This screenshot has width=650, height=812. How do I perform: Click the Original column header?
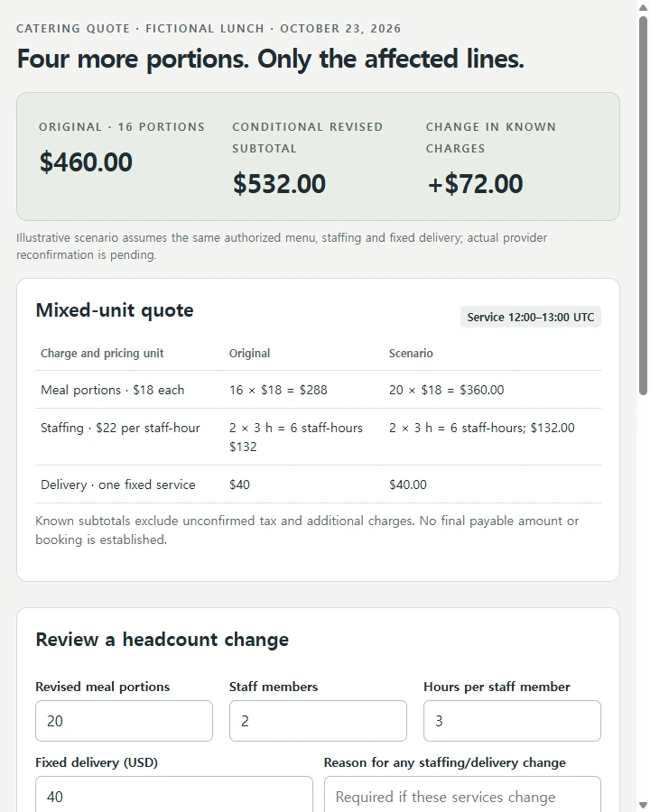249,353
